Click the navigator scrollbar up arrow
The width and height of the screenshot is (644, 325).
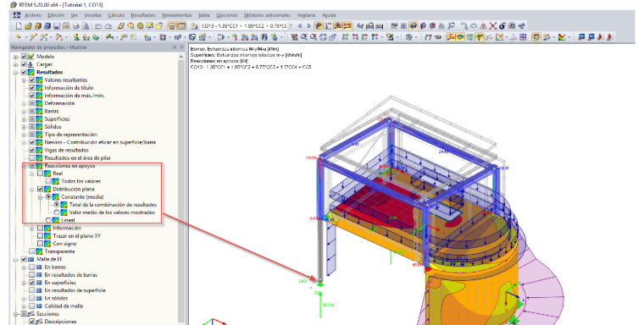pos(181,57)
